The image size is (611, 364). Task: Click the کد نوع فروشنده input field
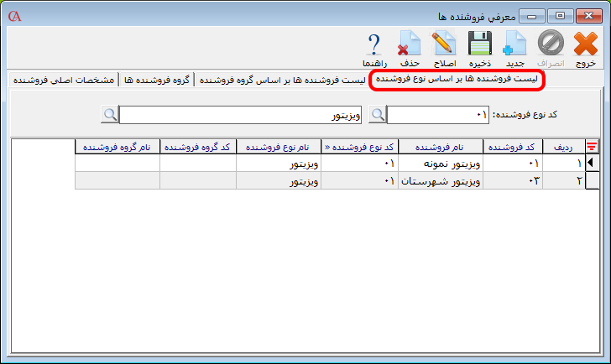pos(438,114)
